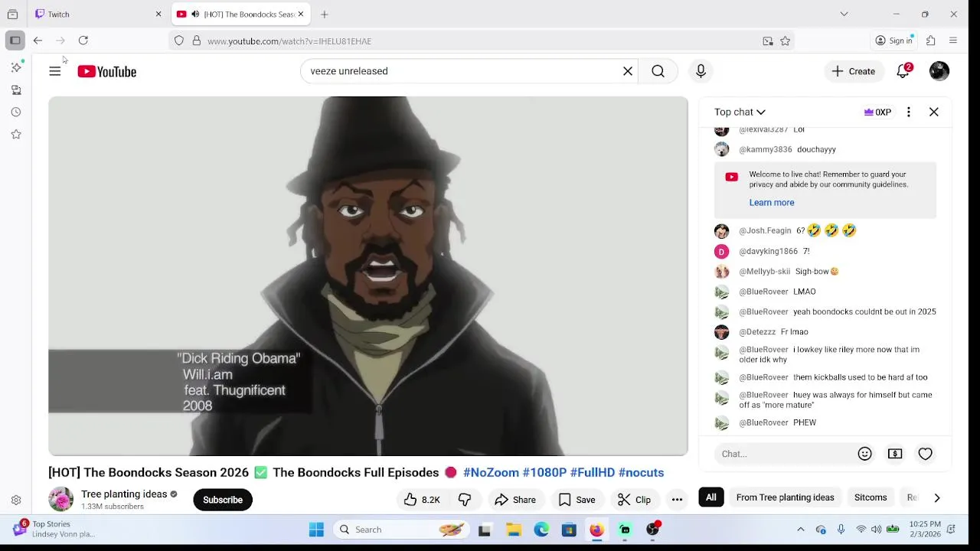The height and width of the screenshot is (551, 980).
Task: Open bookmarks star in sidebar
Action: (16, 134)
